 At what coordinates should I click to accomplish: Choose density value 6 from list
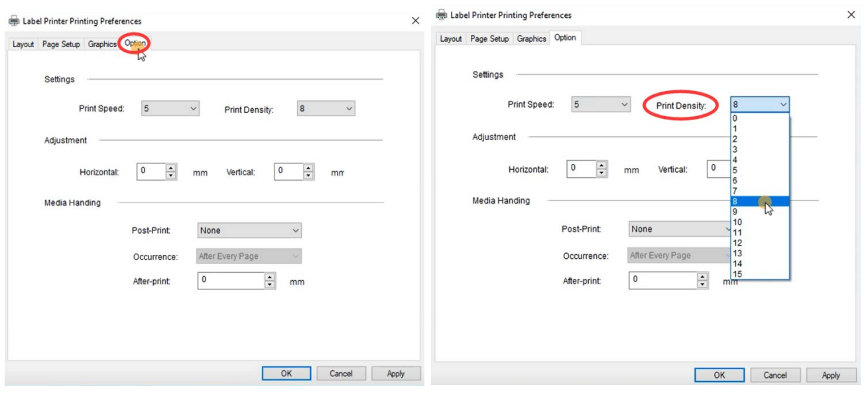coord(760,181)
